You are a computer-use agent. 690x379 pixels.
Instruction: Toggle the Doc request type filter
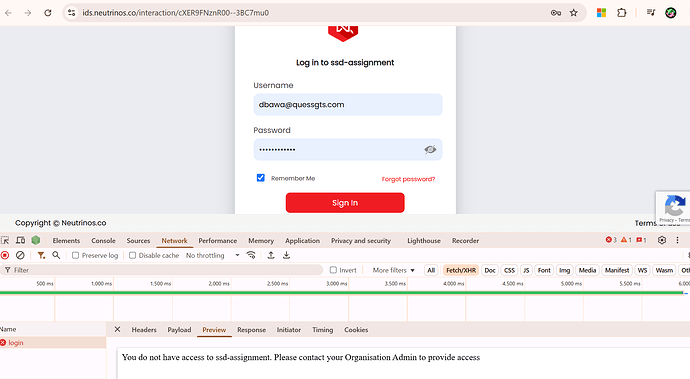coord(490,270)
